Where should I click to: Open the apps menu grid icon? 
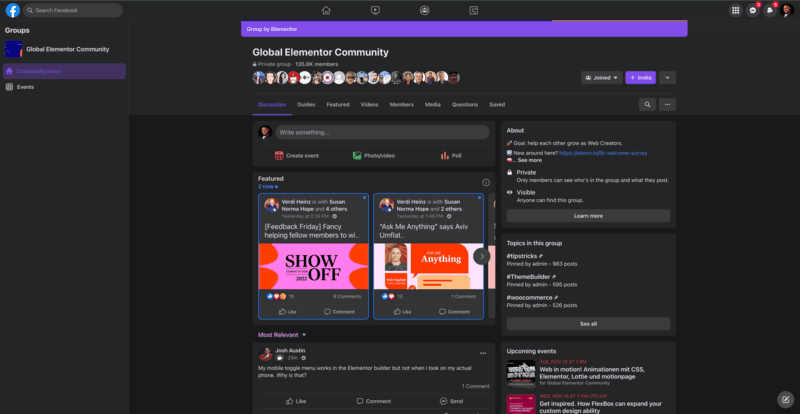(735, 10)
